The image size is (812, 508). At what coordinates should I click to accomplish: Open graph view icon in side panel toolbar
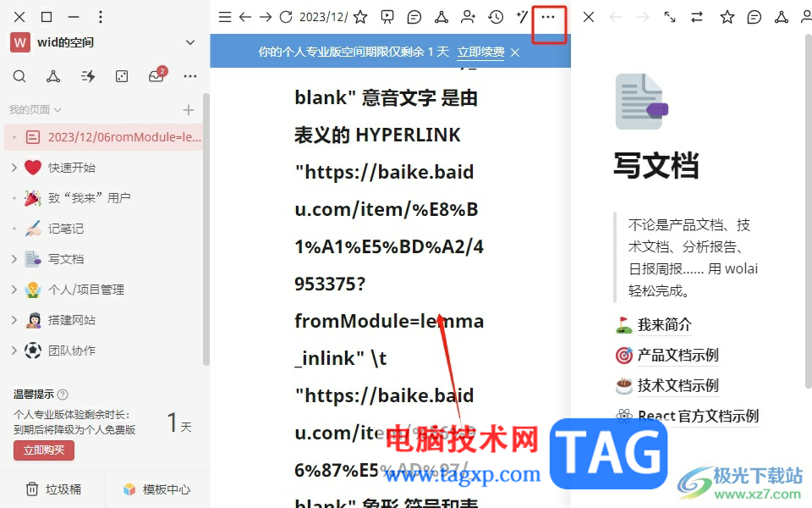[782, 17]
